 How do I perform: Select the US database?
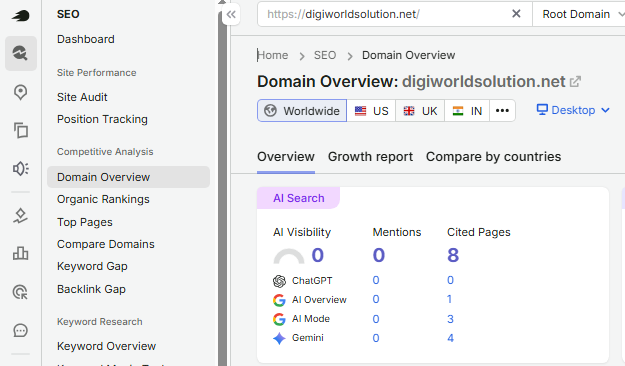tap(371, 111)
